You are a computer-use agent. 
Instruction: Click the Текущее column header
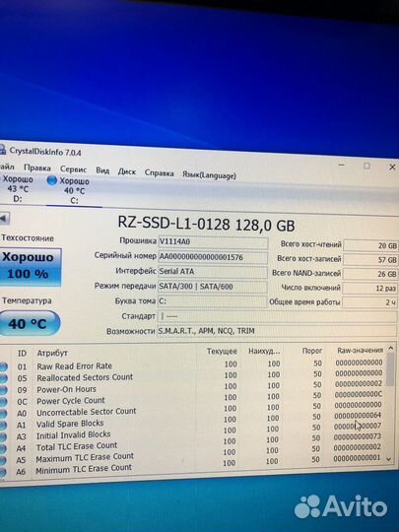tap(222, 351)
